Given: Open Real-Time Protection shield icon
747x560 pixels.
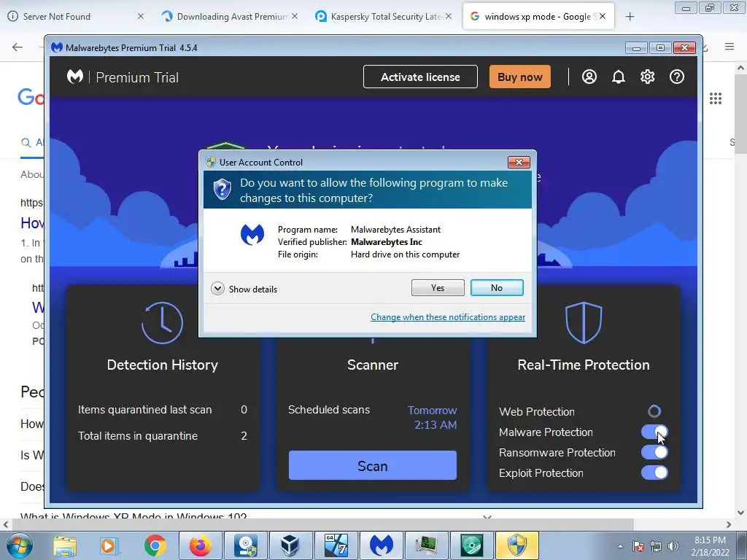Looking at the screenshot, I should [584, 322].
